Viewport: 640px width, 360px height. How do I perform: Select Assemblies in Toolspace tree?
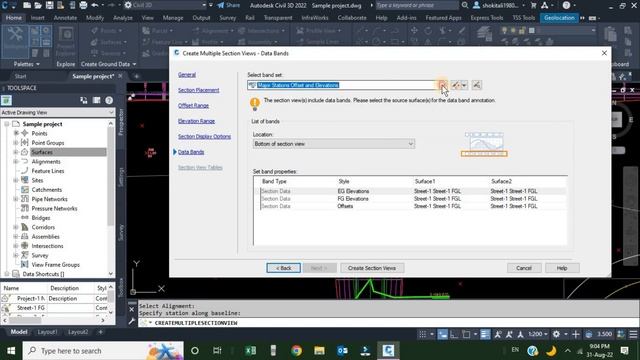pyautogui.click(x=45, y=237)
